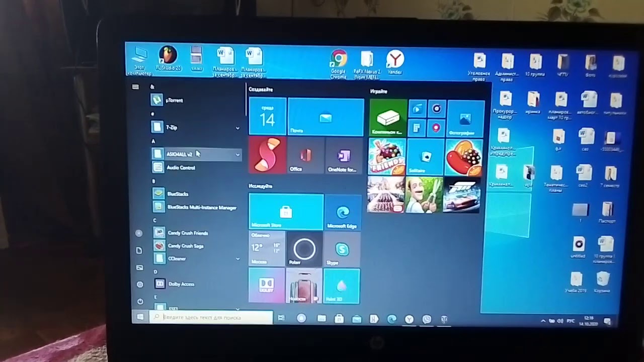Open the Microsoft Store tile
This screenshot has height=362, width=644.
(286, 212)
